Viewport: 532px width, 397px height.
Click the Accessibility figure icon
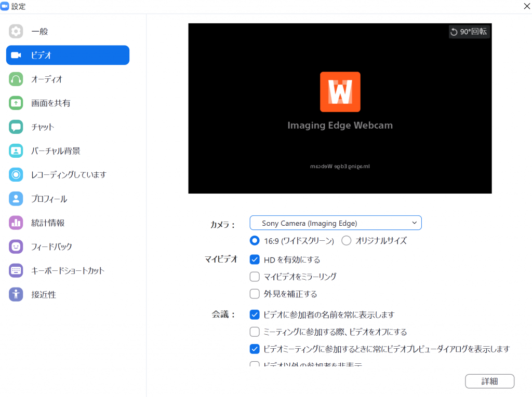16,294
